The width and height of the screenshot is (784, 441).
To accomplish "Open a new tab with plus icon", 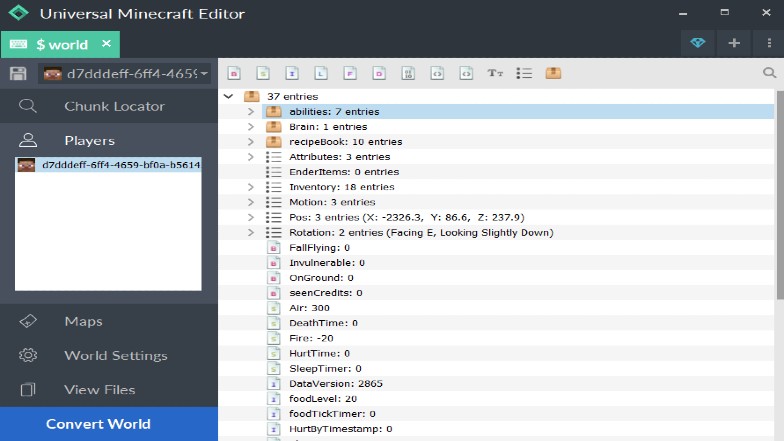I will [x=734, y=42].
